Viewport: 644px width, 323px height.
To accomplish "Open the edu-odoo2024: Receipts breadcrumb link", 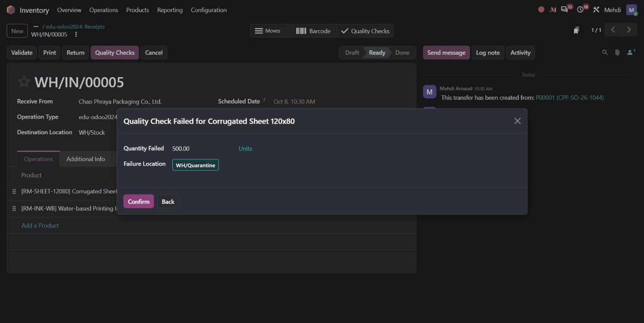I will click(75, 26).
